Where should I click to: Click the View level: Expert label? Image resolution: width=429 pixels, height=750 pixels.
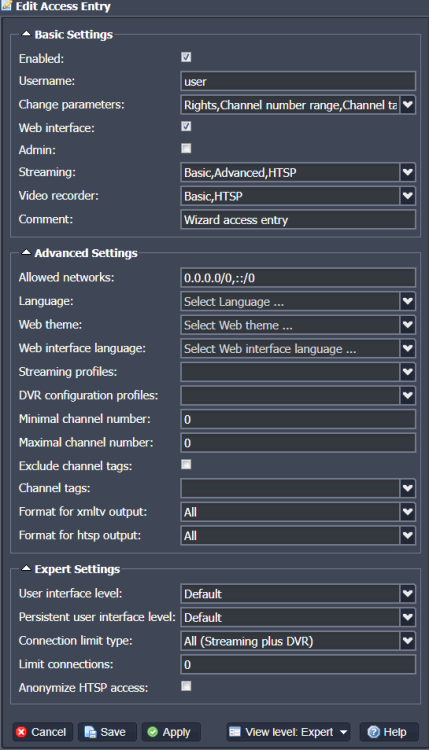click(289, 732)
